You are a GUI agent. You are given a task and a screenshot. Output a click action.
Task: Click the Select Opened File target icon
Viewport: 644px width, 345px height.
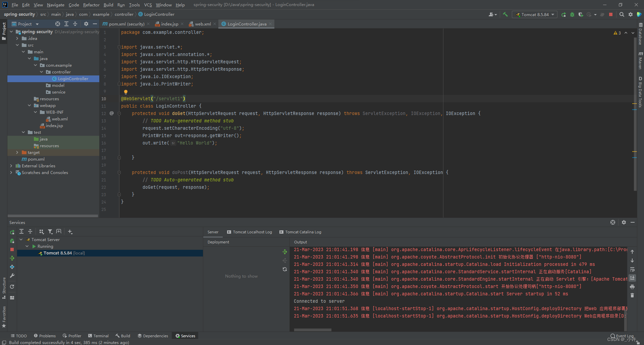click(58, 24)
